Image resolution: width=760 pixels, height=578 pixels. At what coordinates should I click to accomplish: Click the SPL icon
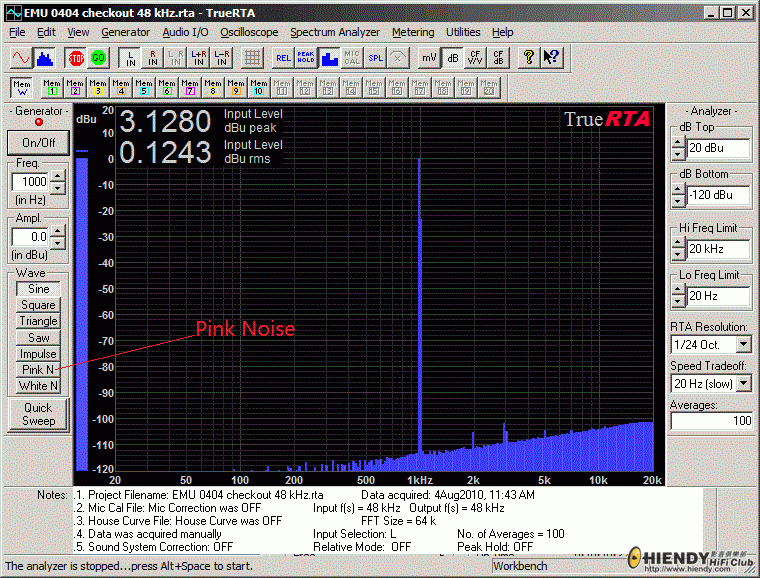pyautogui.click(x=376, y=58)
